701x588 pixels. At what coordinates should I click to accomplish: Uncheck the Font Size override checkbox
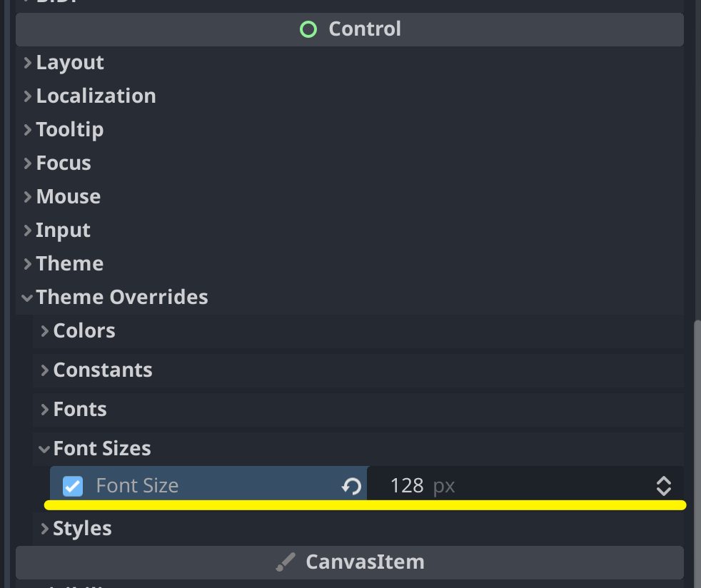(x=73, y=486)
